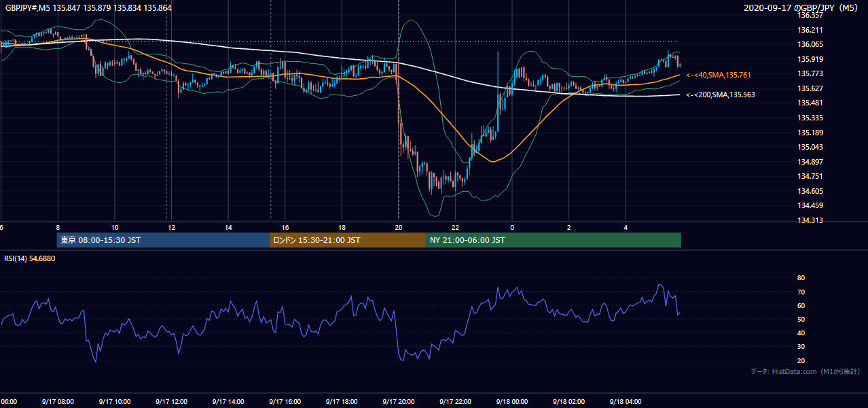Click the price chart hour label 22
Viewport: 868px width, 408px height.
(x=455, y=228)
